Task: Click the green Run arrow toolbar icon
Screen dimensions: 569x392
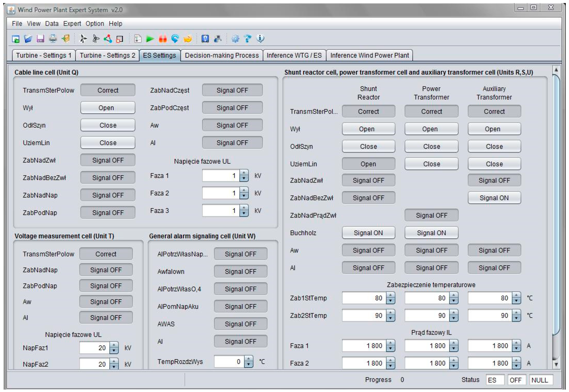Action: tap(150, 39)
